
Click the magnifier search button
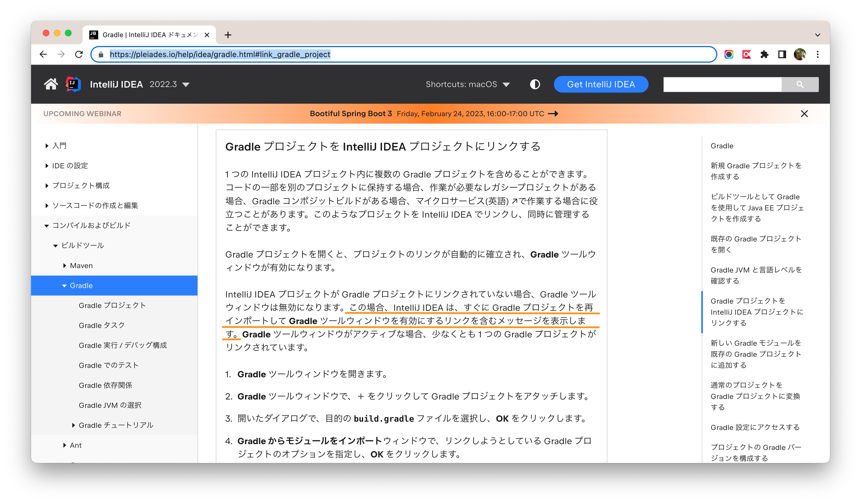tap(800, 84)
